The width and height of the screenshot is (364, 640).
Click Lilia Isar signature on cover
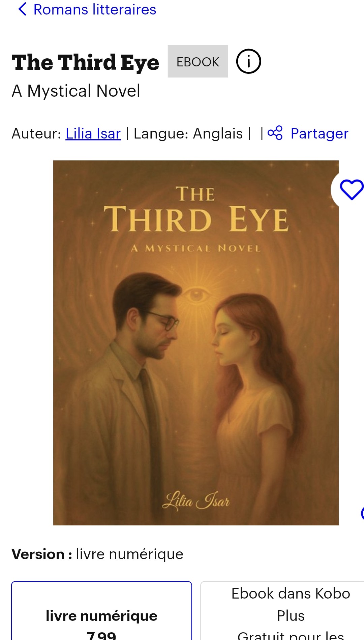click(x=196, y=501)
